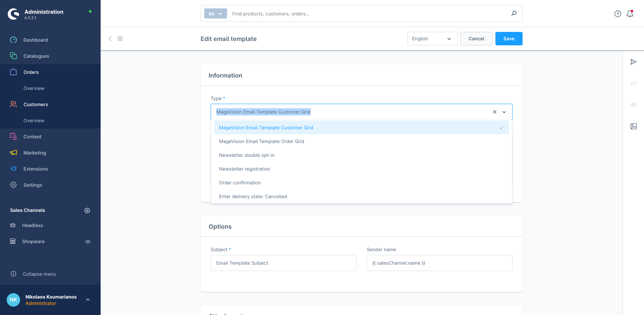The height and width of the screenshot is (315, 644).
Task: Click the Marketing megaphone icon
Action: pyautogui.click(x=13, y=152)
